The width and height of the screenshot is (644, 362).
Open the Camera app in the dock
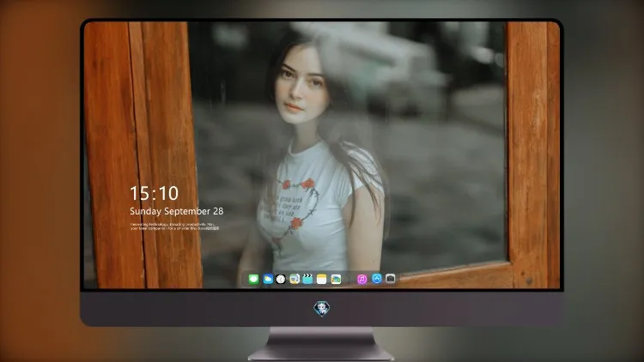[x=390, y=279]
